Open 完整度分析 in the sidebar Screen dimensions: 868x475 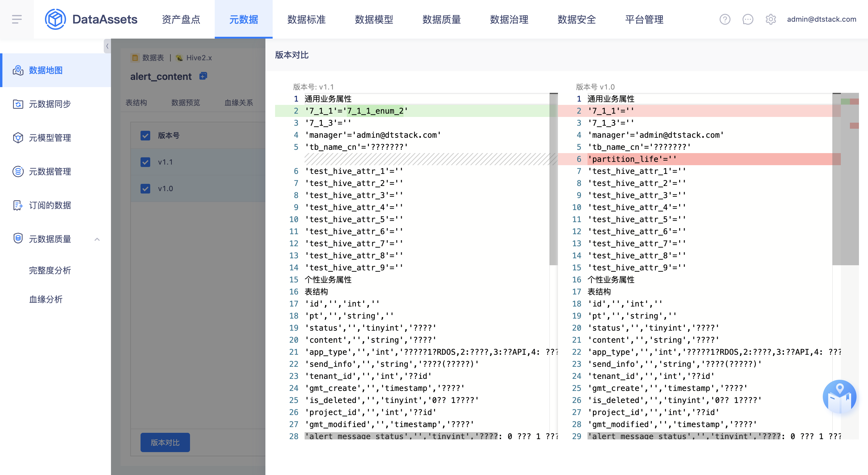click(x=50, y=270)
